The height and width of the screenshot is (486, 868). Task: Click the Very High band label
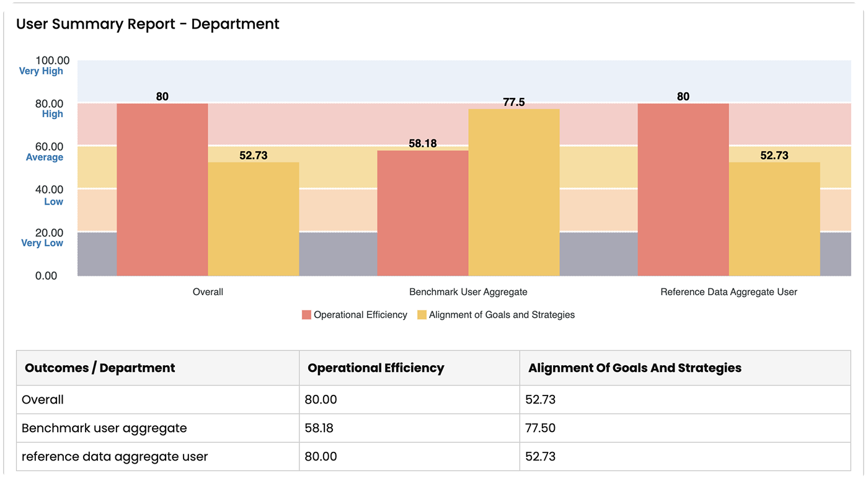tap(42, 71)
